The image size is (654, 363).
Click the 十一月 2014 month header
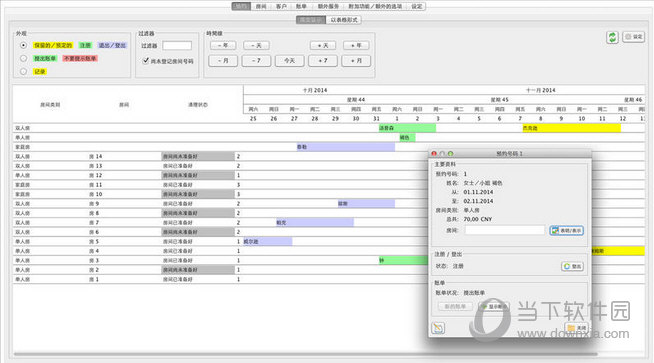point(541,90)
